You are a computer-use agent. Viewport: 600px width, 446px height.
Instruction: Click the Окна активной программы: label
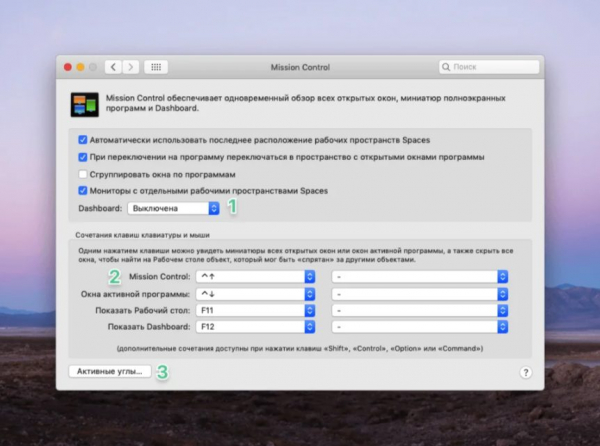pos(135,294)
